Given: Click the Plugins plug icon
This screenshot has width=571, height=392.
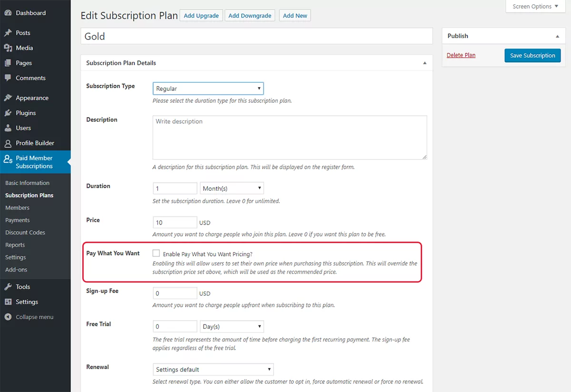Looking at the screenshot, I should tap(8, 113).
